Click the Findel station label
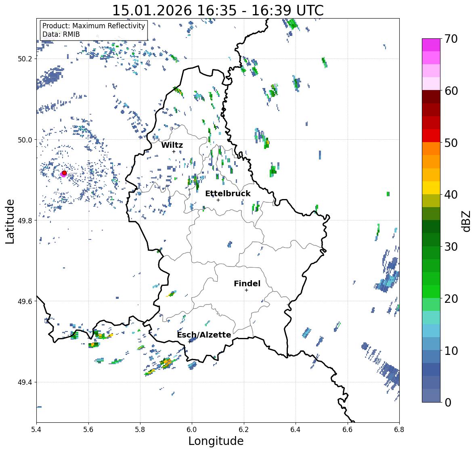The width and height of the screenshot is (476, 451). tap(247, 283)
